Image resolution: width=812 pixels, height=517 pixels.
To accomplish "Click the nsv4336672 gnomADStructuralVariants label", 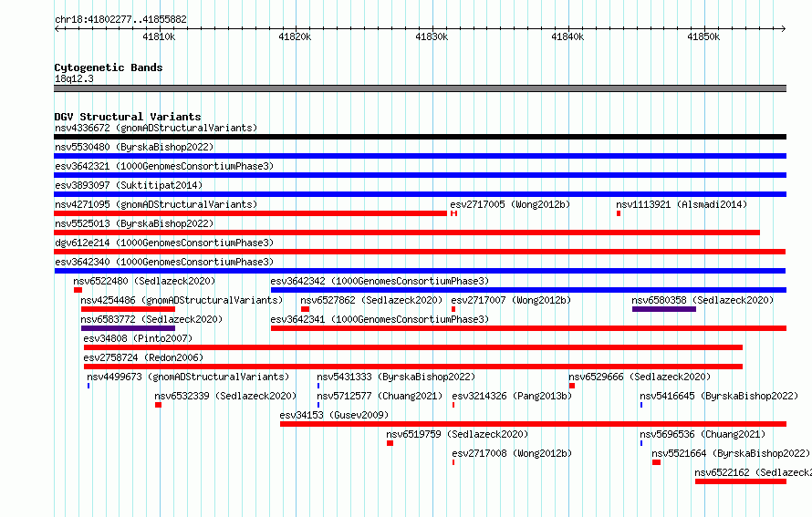I will (x=156, y=128).
